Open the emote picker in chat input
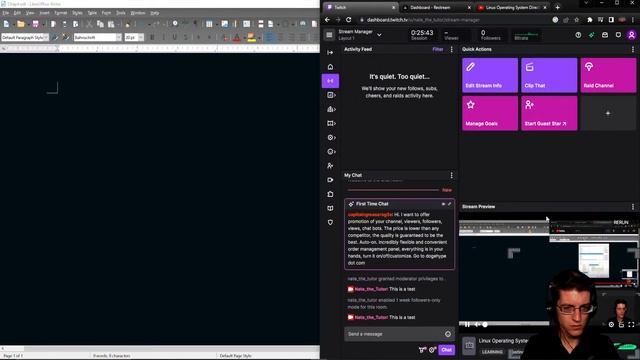The width and height of the screenshot is (640, 360). (448, 334)
